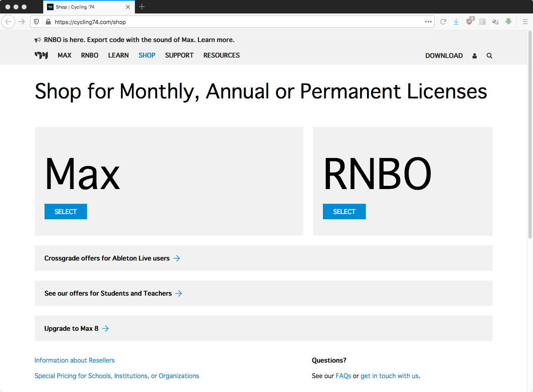Image resolution: width=533 pixels, height=392 pixels.
Task: Click the address bar URL field
Action: pyautogui.click(x=237, y=22)
